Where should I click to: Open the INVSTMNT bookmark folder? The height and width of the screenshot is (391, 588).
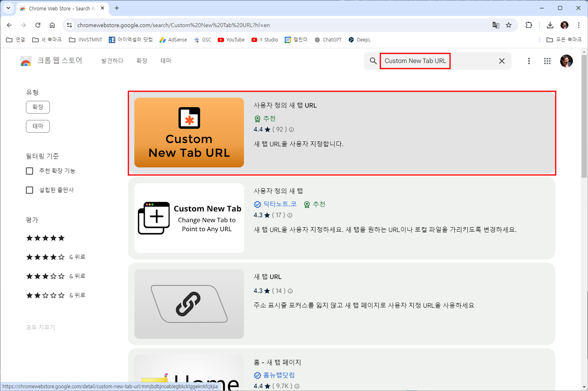pos(86,40)
